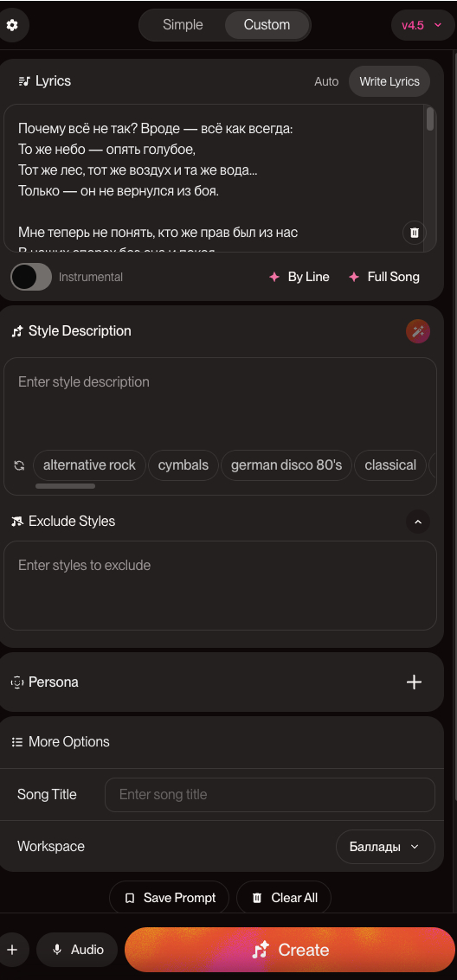457x980 pixels.
Task: Open the v4.5 model version dropdown
Action: (422, 25)
